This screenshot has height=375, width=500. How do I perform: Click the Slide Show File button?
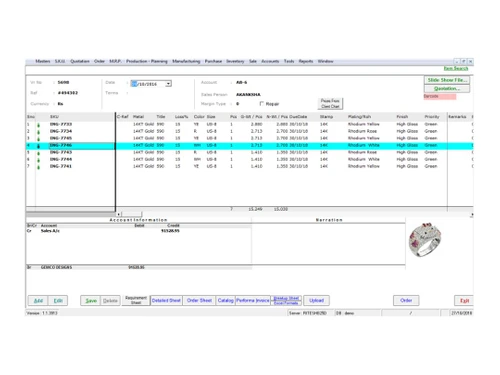tap(447, 80)
